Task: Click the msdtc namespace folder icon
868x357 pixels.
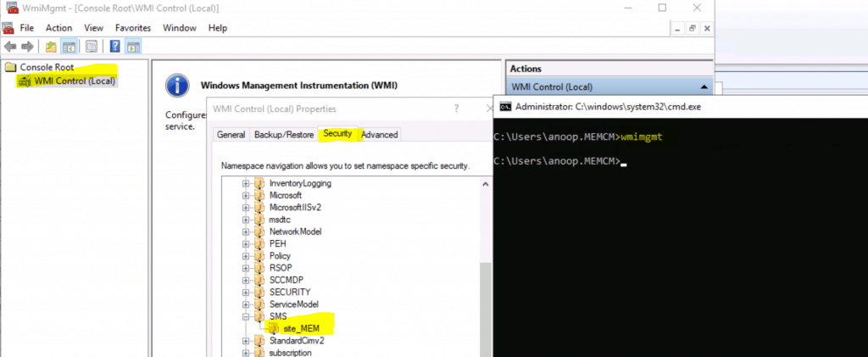Action: (259, 219)
